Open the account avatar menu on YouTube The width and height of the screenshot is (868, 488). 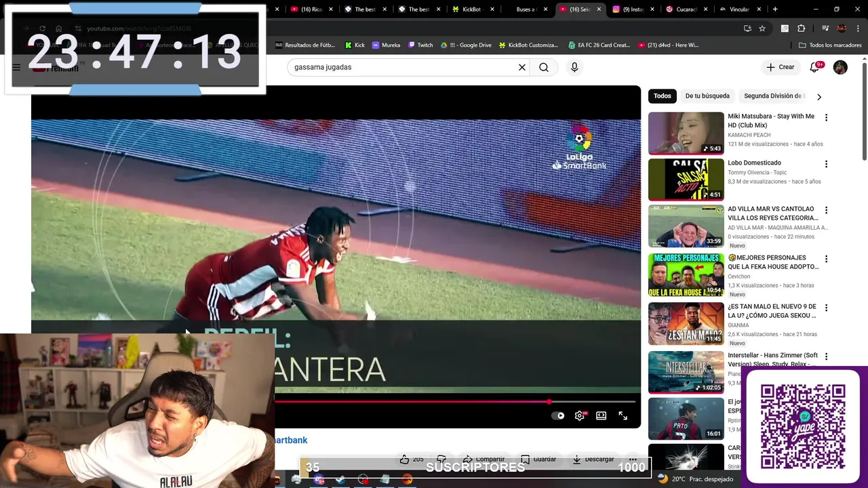click(840, 67)
